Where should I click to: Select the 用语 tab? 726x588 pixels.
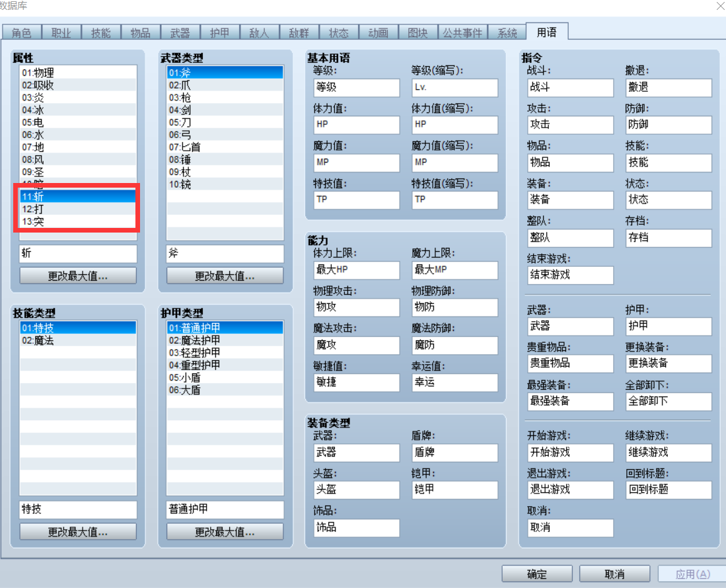pos(547,32)
